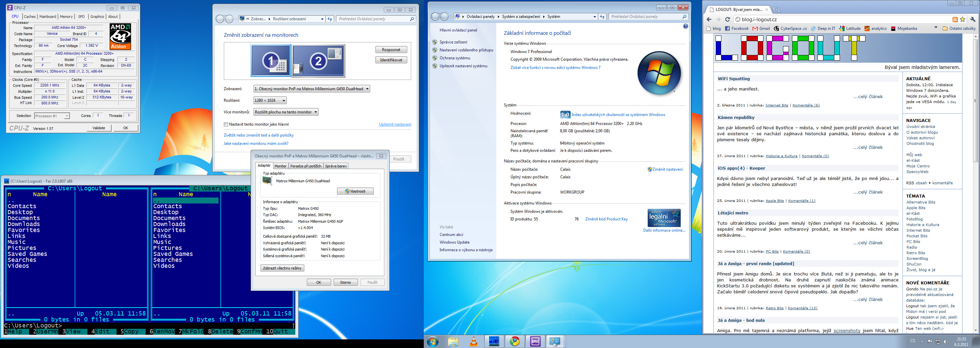The image size is (980, 348).
Task: Launch VLC from the taskbar
Action: tap(474, 341)
